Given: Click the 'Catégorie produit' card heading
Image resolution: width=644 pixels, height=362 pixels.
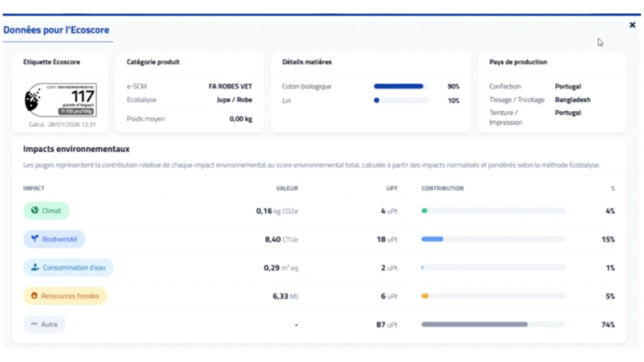Looking at the screenshot, I should (153, 62).
